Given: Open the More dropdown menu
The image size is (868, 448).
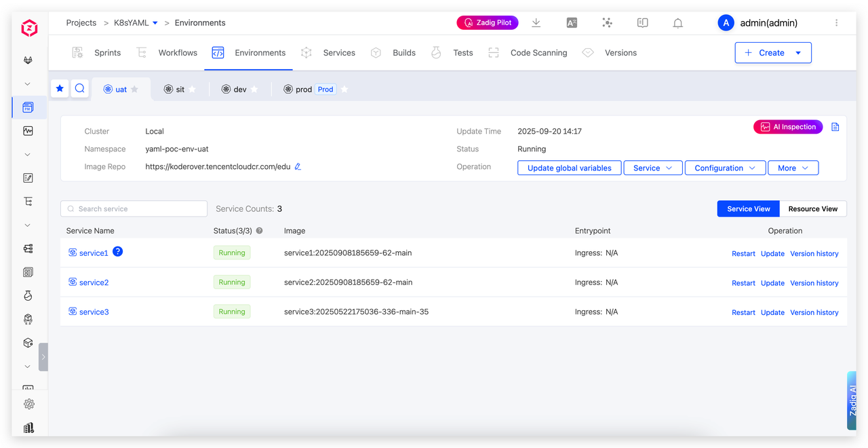Looking at the screenshot, I should point(793,168).
